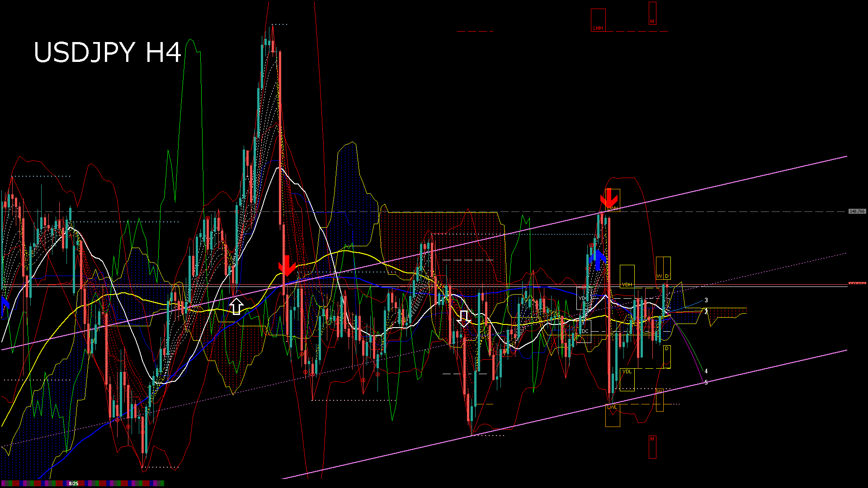Click the LMH last-month-high label box
This screenshot has width=868, height=488.
598,20
